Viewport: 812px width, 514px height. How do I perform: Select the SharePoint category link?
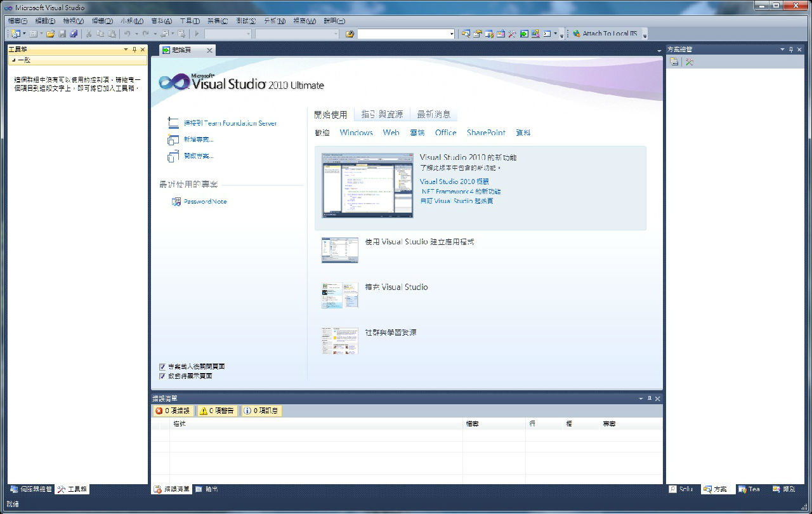(x=486, y=133)
